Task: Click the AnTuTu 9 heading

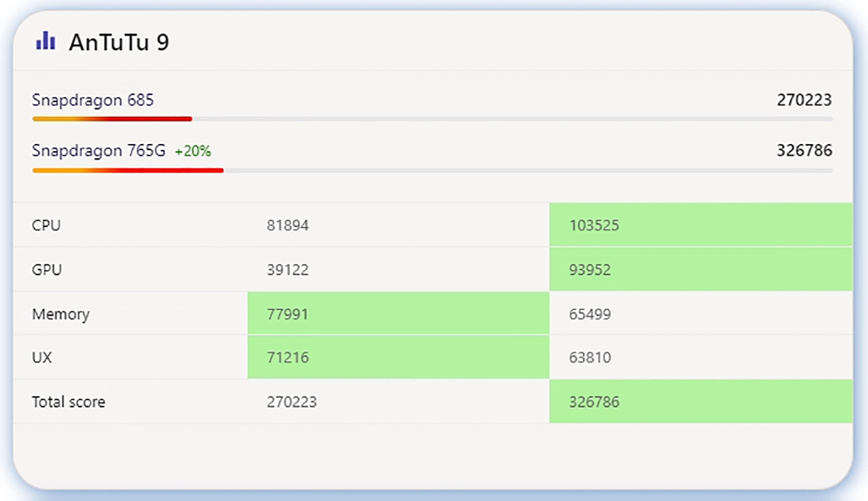Action: pyautogui.click(x=119, y=42)
